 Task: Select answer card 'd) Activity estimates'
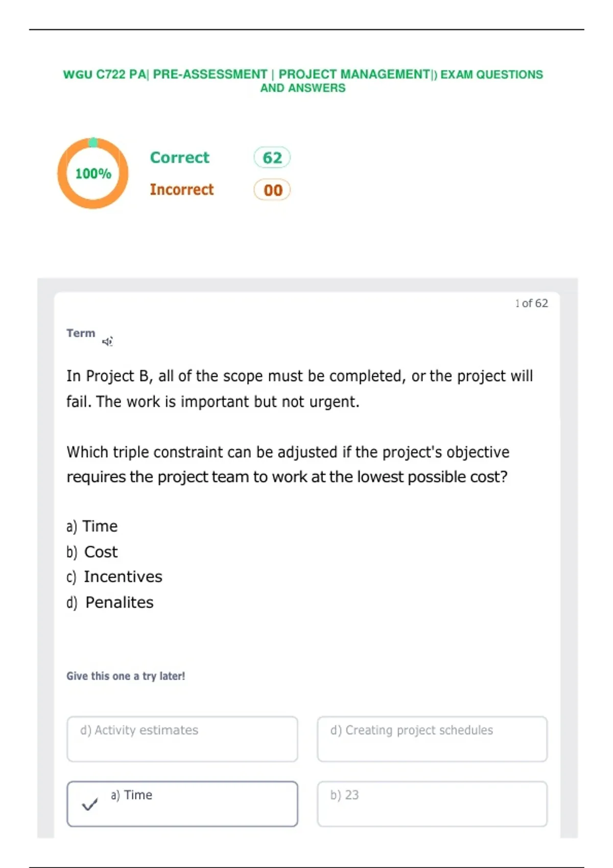tap(182, 739)
